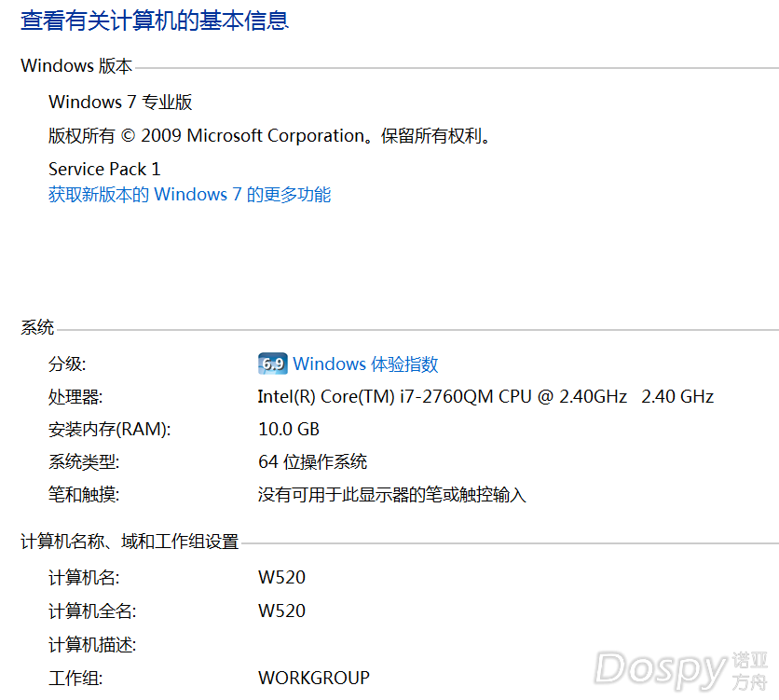Click the 查看有关计算机的基本信息 page heading
Image resolution: width=779 pixels, height=700 pixels.
coord(155,21)
